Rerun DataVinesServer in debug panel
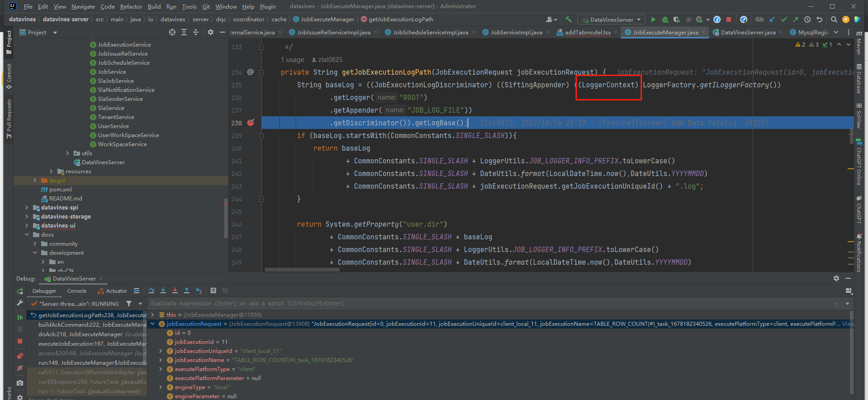The width and height of the screenshot is (868, 400). pyautogui.click(x=20, y=291)
